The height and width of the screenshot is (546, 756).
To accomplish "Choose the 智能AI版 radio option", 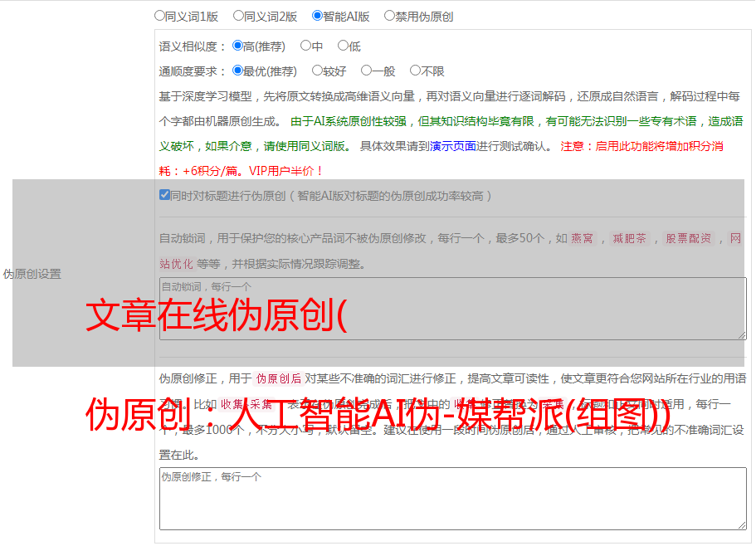I will point(317,16).
